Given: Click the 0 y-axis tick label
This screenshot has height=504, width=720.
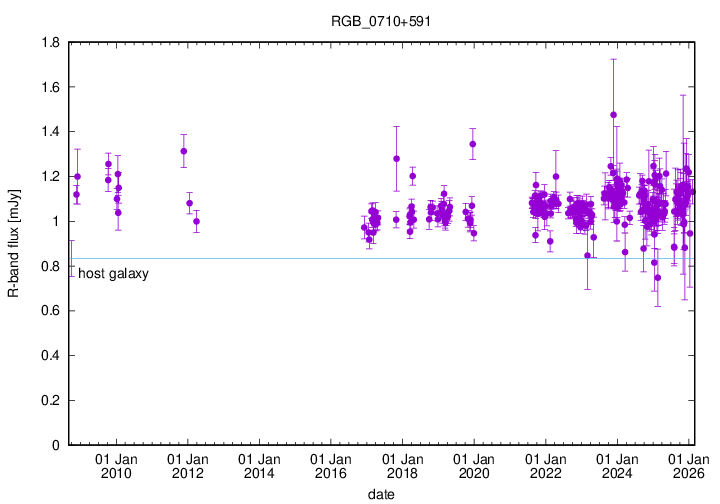Looking at the screenshot, I should (56, 445).
